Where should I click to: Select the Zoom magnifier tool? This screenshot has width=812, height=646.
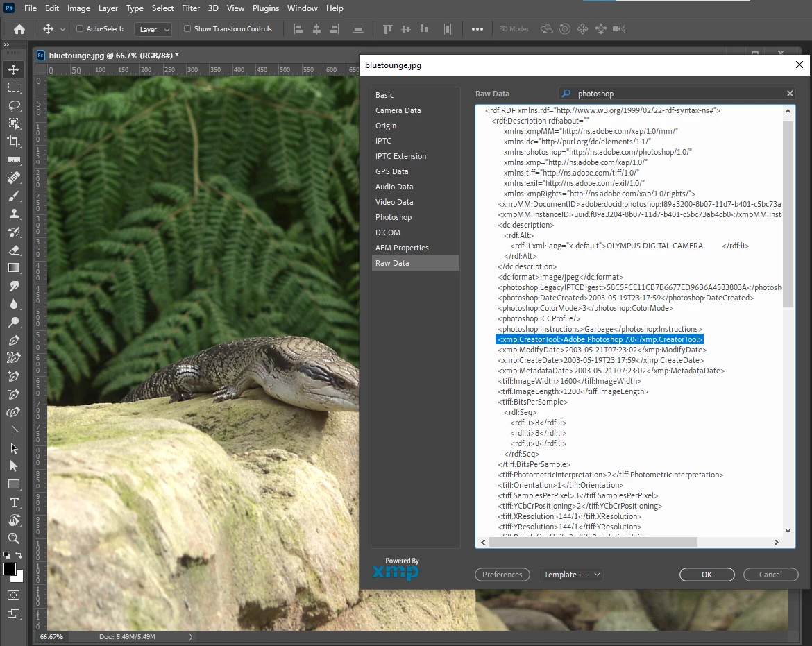pyautogui.click(x=14, y=538)
